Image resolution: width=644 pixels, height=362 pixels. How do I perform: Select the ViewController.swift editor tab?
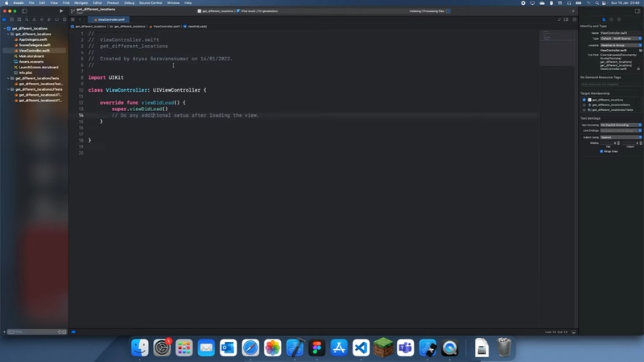[x=109, y=19]
